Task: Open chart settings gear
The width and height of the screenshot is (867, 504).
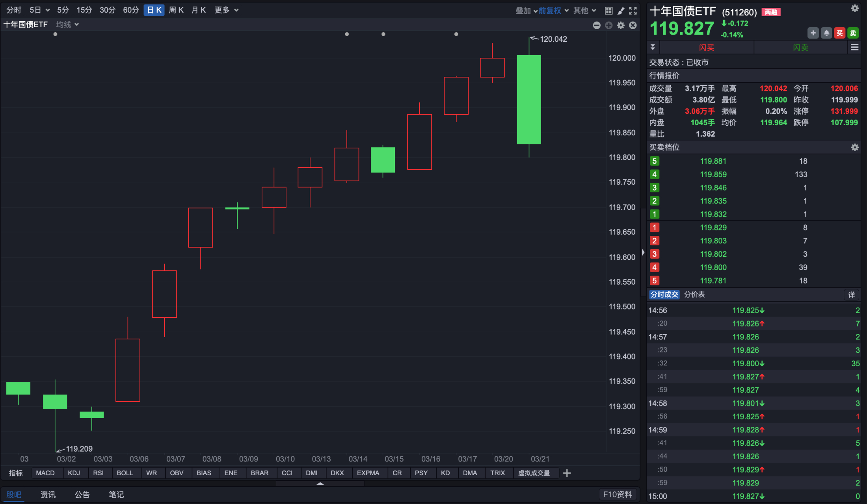Action: pos(621,25)
